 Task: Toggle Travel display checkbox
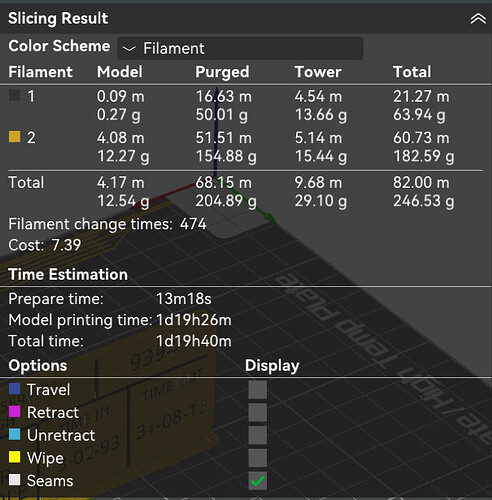point(257,390)
